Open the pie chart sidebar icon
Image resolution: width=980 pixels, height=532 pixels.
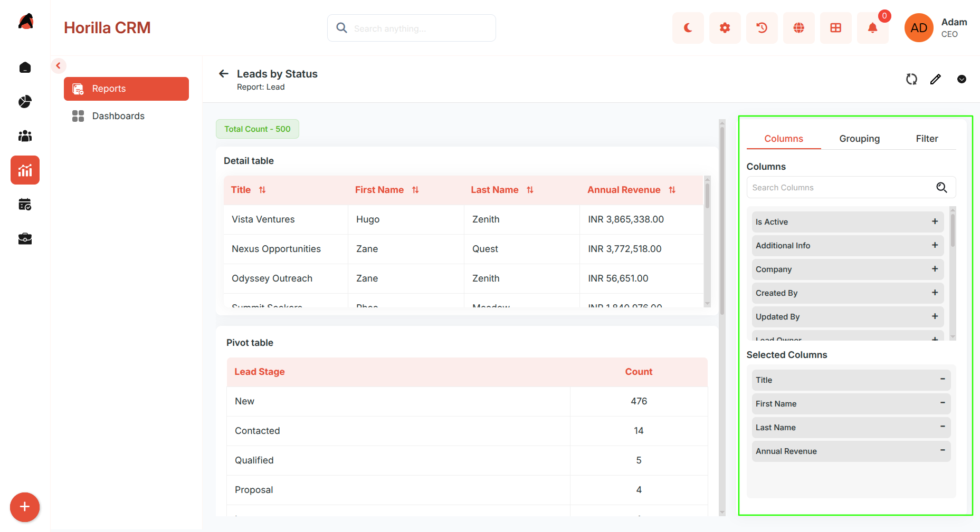point(25,102)
